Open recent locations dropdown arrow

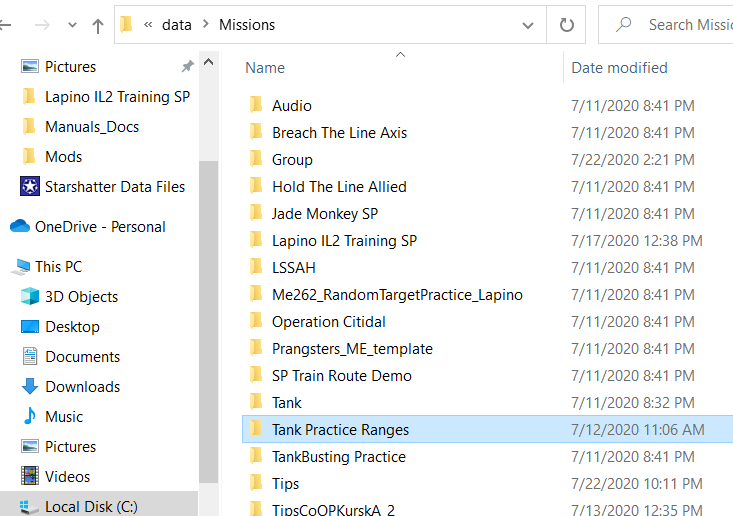72,25
